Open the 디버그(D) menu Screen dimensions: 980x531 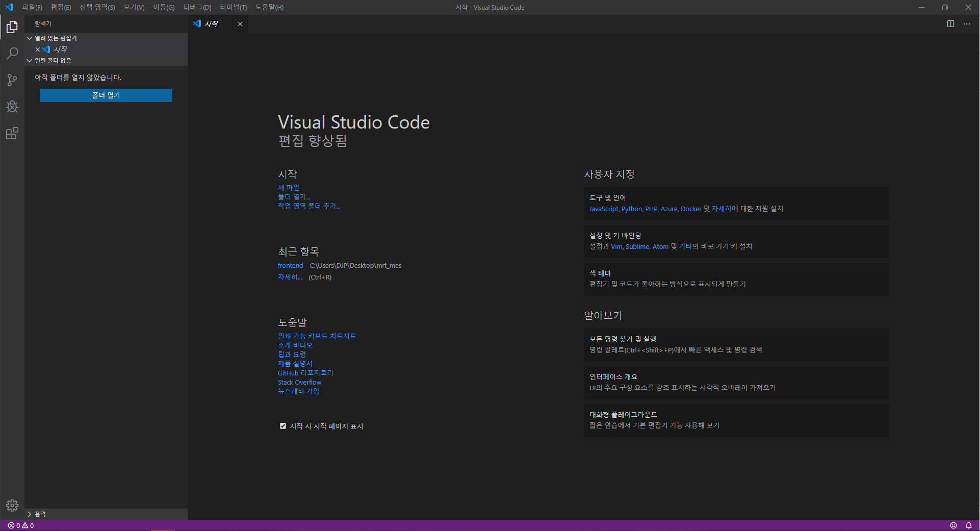point(197,7)
